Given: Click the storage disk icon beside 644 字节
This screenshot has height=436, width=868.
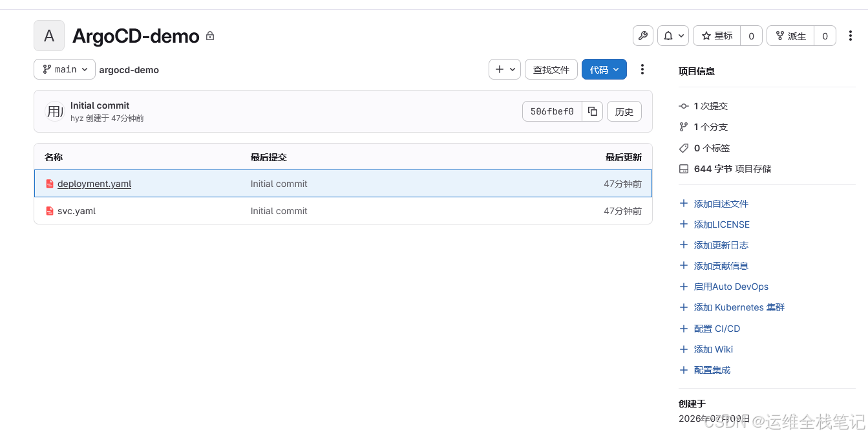Looking at the screenshot, I should [x=684, y=169].
